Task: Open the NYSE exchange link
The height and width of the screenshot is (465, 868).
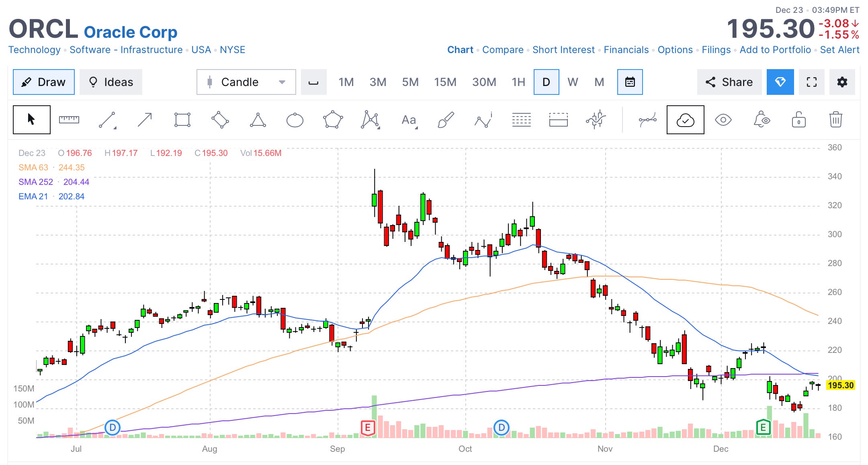Action: (x=232, y=50)
